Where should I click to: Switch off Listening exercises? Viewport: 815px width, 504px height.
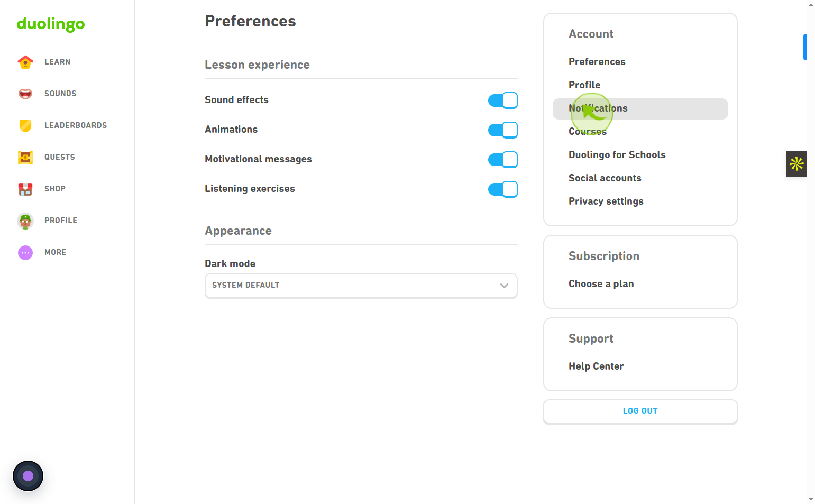pos(502,189)
